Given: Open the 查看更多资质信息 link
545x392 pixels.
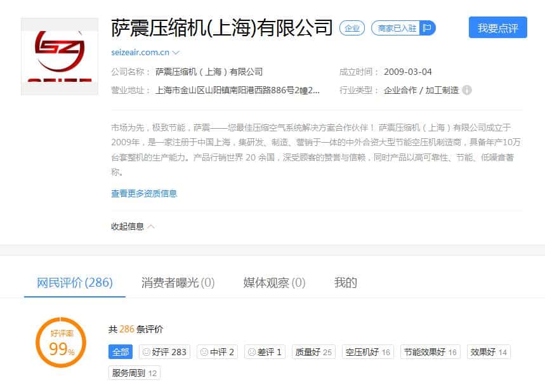Looking at the screenshot, I should point(144,193).
